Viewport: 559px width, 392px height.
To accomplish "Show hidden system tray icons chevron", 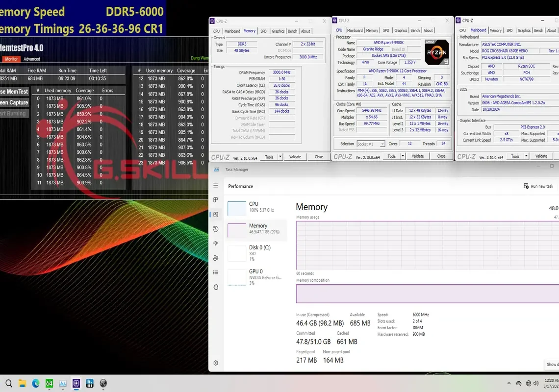I will tap(508, 384).
